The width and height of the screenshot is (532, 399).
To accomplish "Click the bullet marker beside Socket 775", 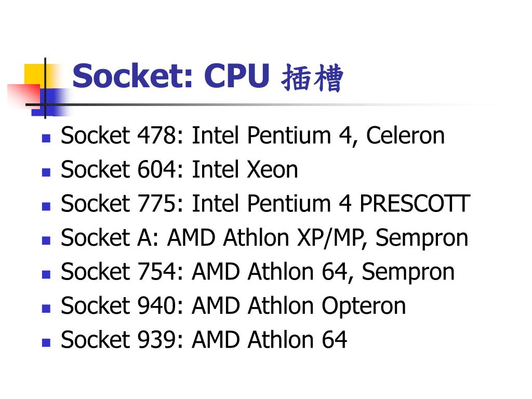I will pyautogui.click(x=46, y=206).
